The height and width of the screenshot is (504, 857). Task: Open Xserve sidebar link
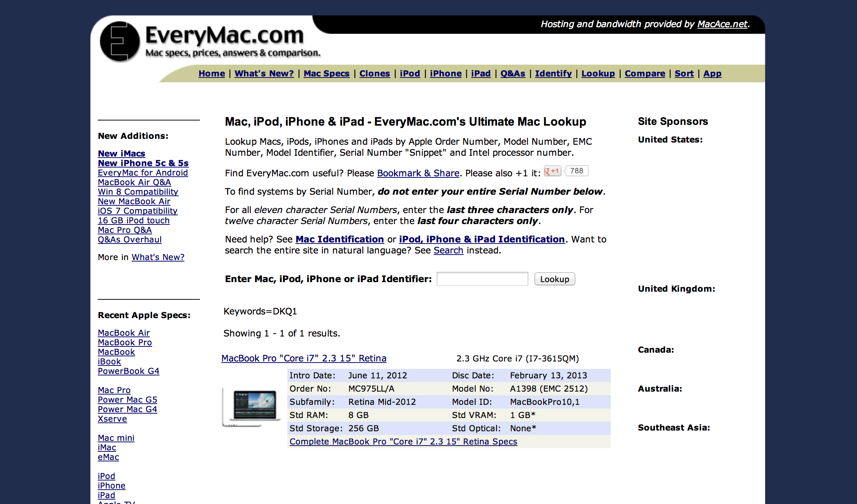pyautogui.click(x=112, y=419)
